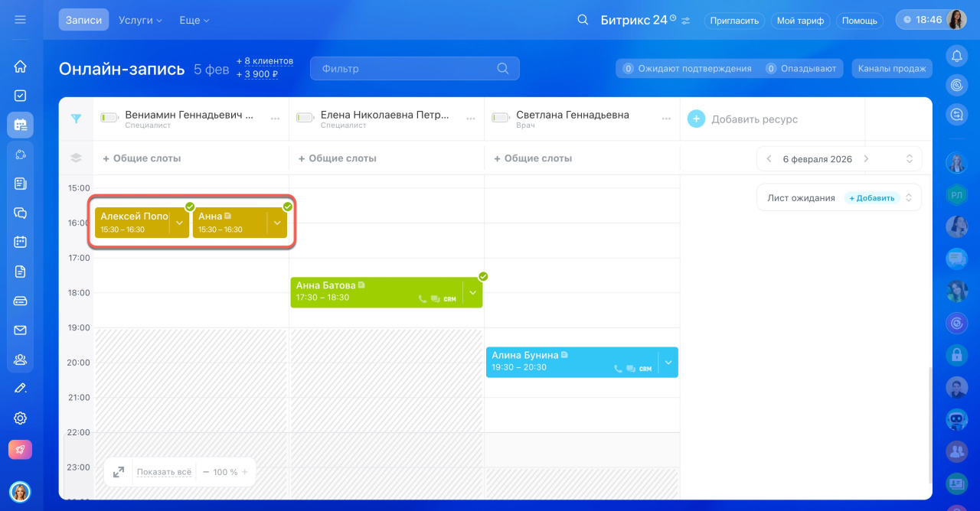
Task: Click Показать всё link
Action: pos(164,472)
